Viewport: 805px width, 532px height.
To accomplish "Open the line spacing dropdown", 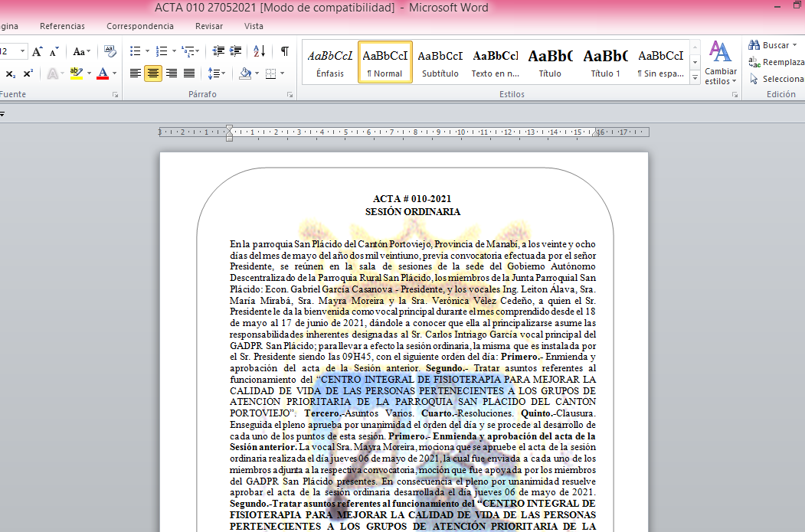I will 217,74.
